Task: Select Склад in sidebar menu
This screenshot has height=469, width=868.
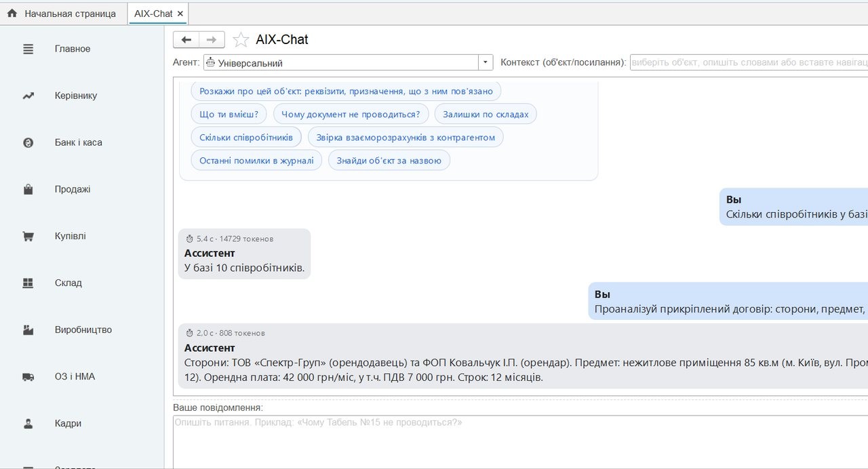Action: pyautogui.click(x=68, y=283)
